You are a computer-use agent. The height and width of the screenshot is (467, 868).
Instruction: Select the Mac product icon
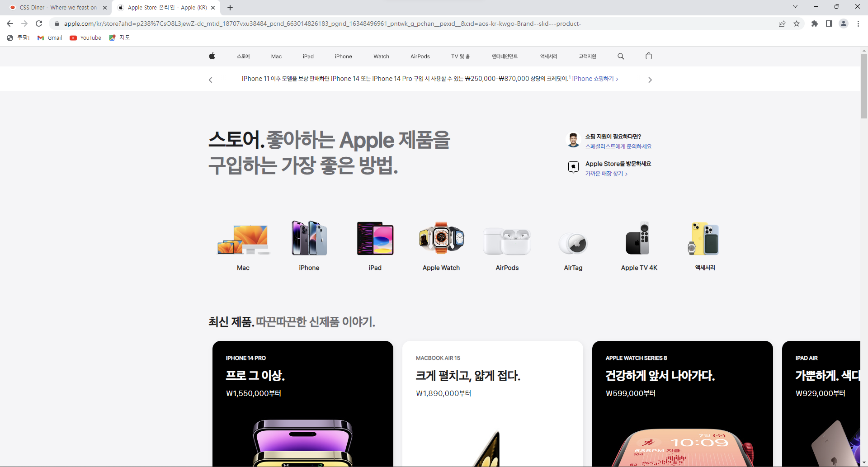tap(243, 240)
